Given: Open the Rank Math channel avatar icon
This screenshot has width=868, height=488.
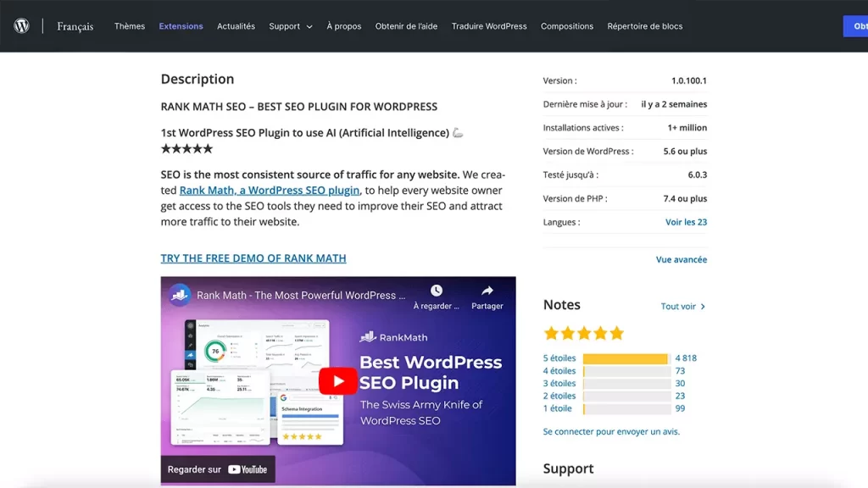Looking at the screenshot, I should [x=180, y=295].
